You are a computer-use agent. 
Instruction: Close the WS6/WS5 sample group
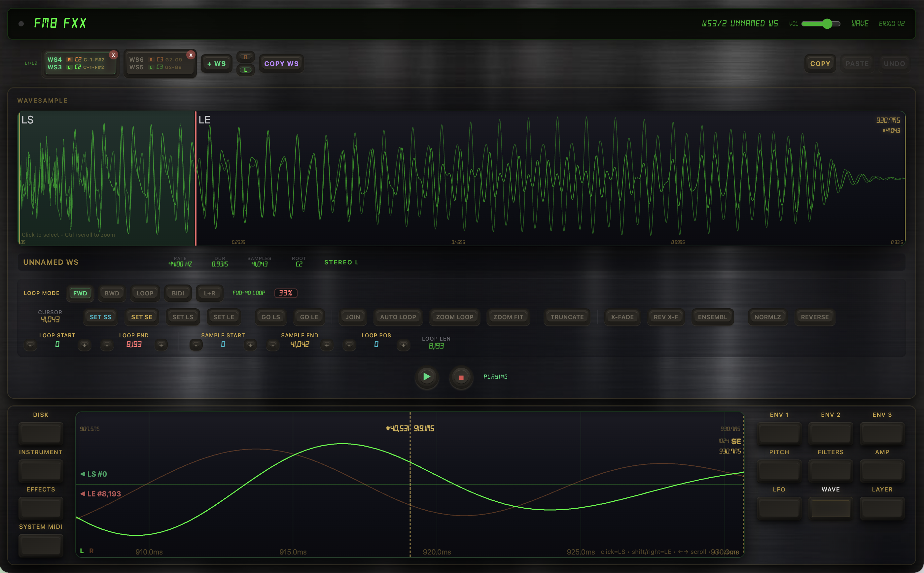[191, 54]
